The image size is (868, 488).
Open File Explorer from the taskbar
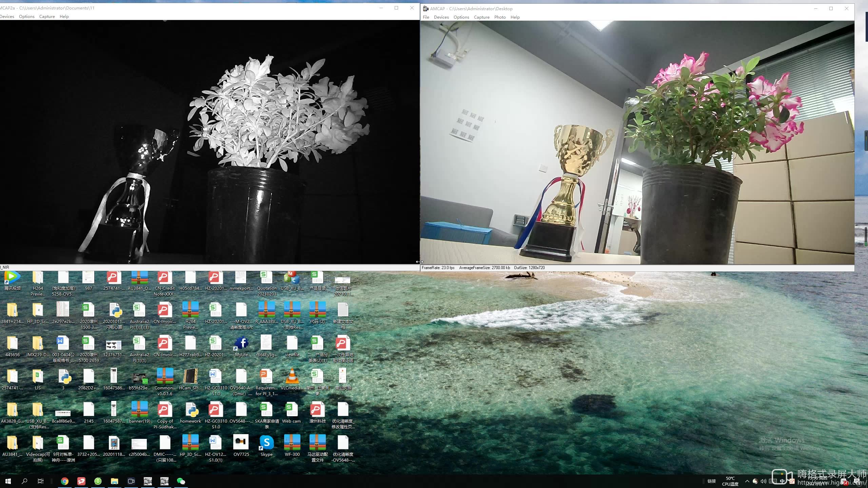click(114, 481)
